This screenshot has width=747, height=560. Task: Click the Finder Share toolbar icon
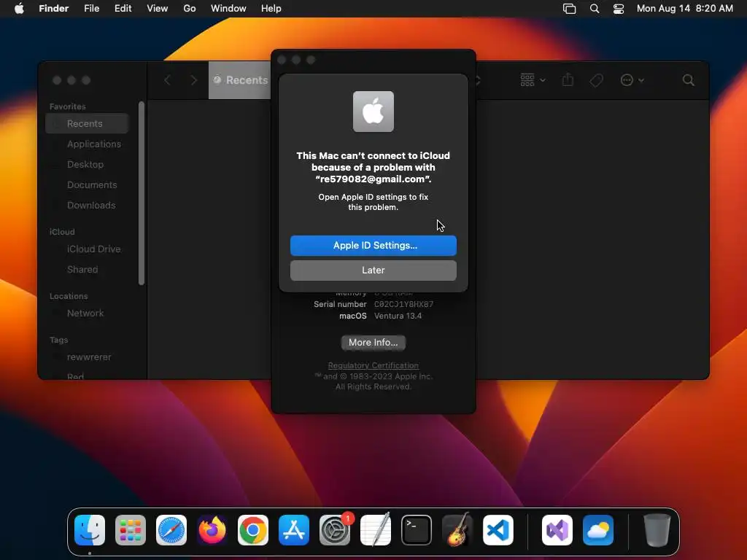point(568,79)
